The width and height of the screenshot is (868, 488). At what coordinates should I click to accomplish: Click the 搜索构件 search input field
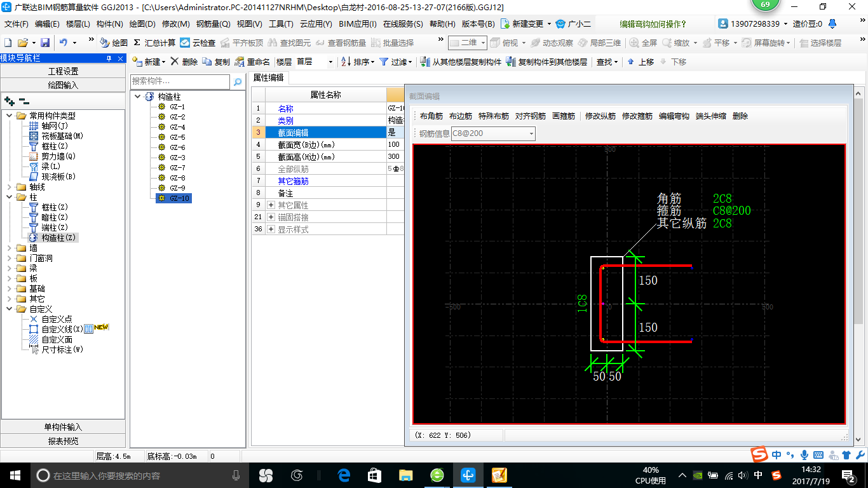coord(180,81)
